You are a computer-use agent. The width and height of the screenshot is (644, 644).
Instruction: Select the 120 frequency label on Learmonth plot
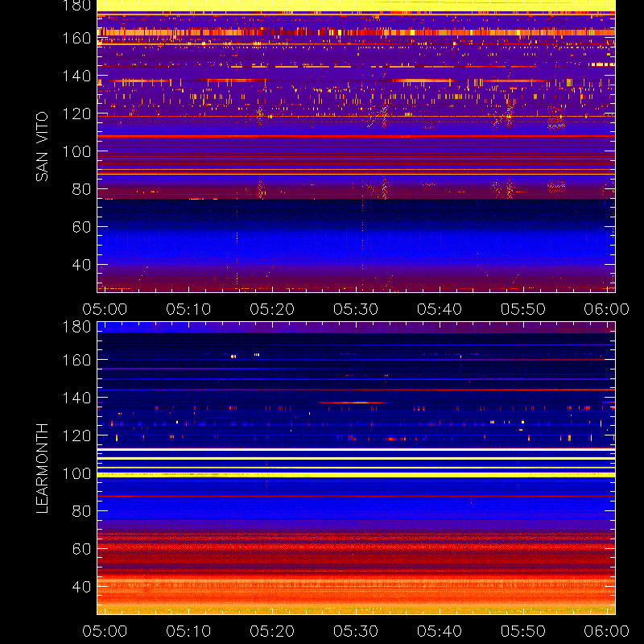[x=76, y=436]
